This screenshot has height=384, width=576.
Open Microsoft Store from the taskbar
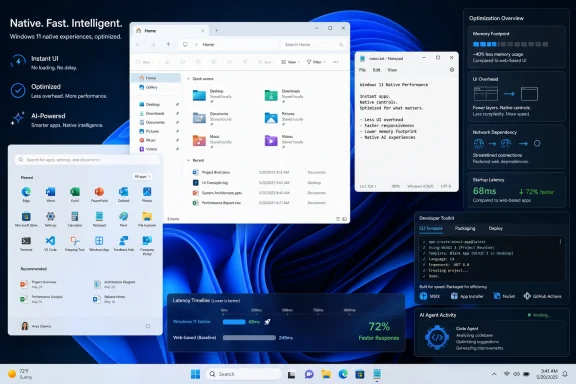point(360,374)
